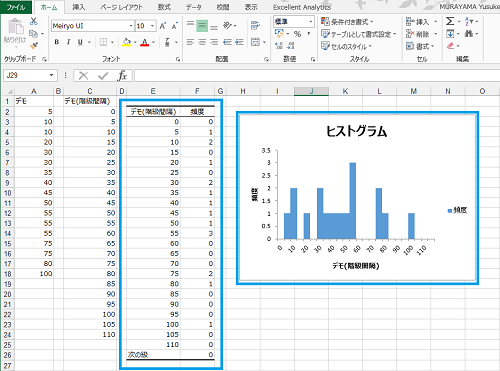Viewport: 500px width, 371px height.
Task: Switch to the データ Data tab
Action: pos(193,7)
